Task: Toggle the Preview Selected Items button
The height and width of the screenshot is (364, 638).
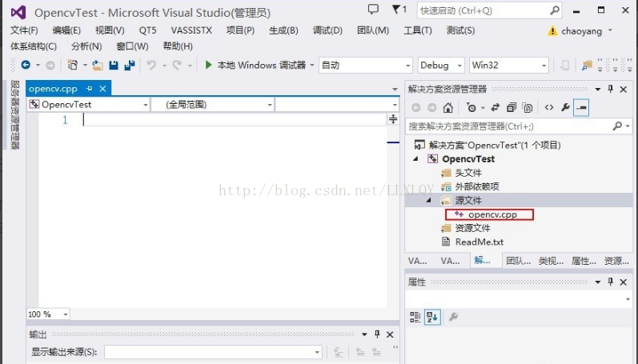Action: [581, 107]
